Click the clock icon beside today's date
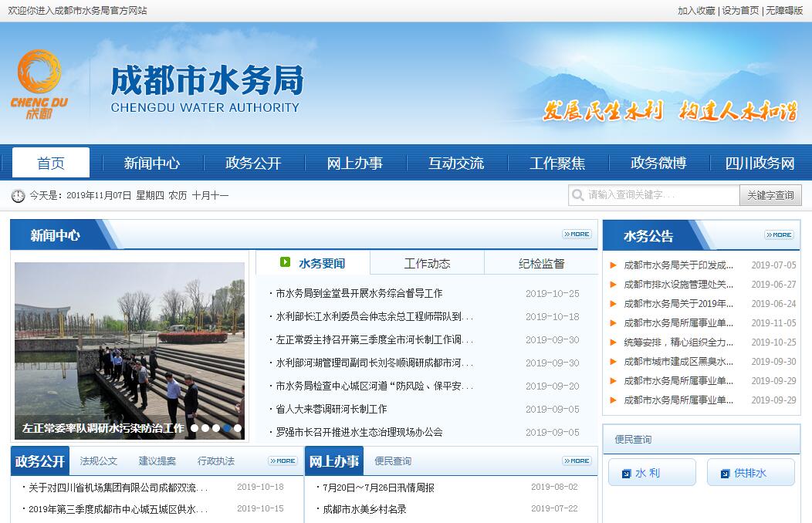This screenshot has width=812, height=523. point(18,196)
